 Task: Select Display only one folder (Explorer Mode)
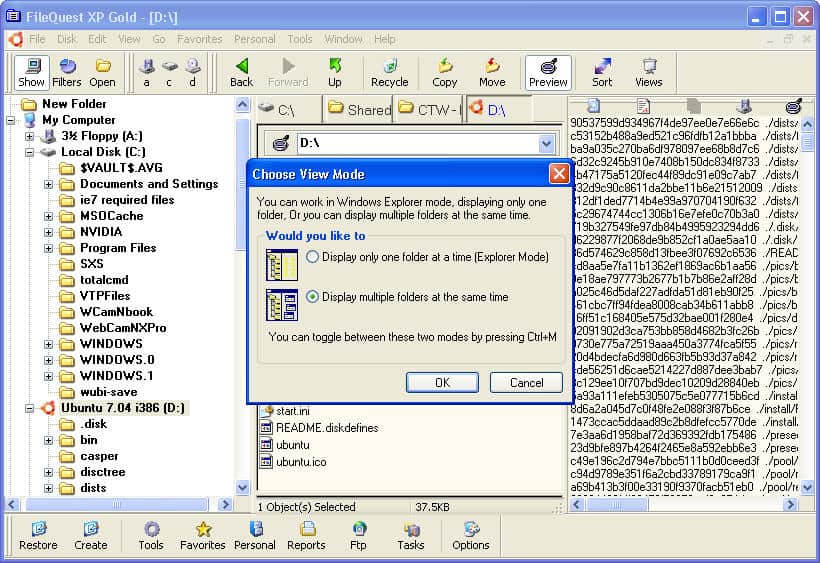[x=313, y=257]
